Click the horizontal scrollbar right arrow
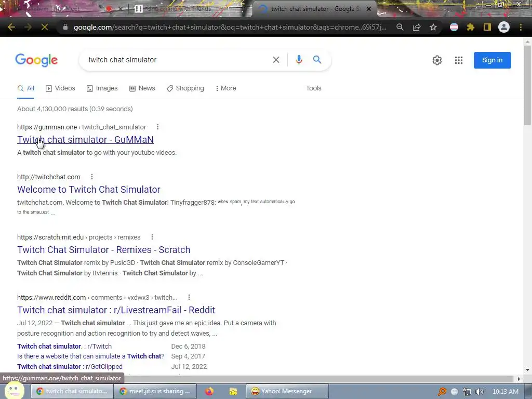Viewport: 532px width, 399px height. [519, 379]
